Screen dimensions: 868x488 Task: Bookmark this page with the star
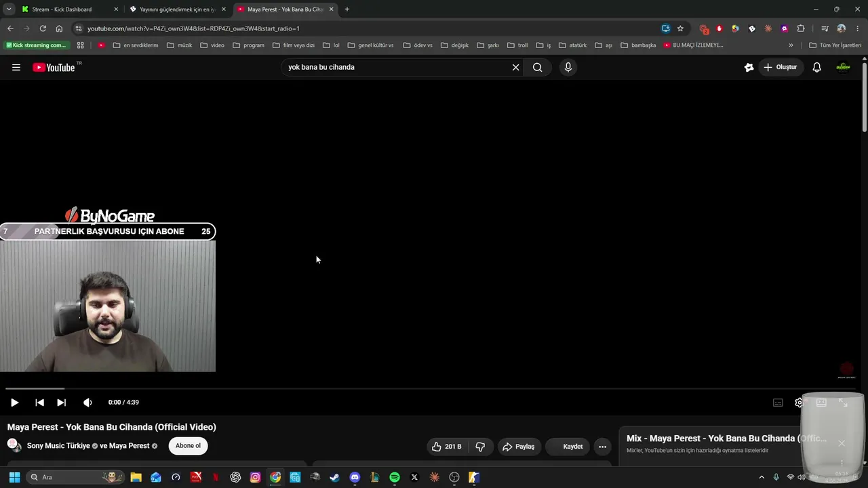pyautogui.click(x=680, y=28)
